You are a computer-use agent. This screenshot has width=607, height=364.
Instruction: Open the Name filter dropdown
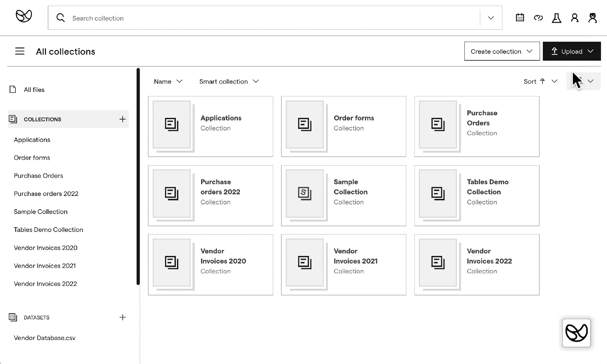coord(168,81)
